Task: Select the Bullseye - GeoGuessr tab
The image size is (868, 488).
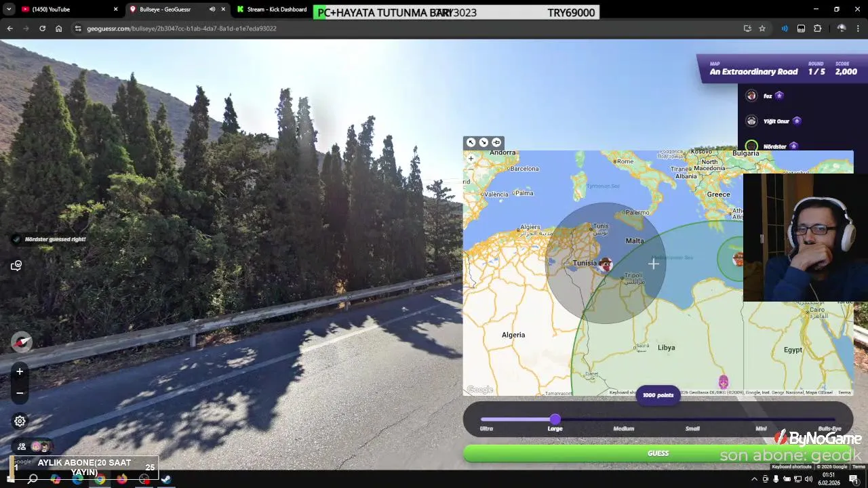Action: point(176,9)
